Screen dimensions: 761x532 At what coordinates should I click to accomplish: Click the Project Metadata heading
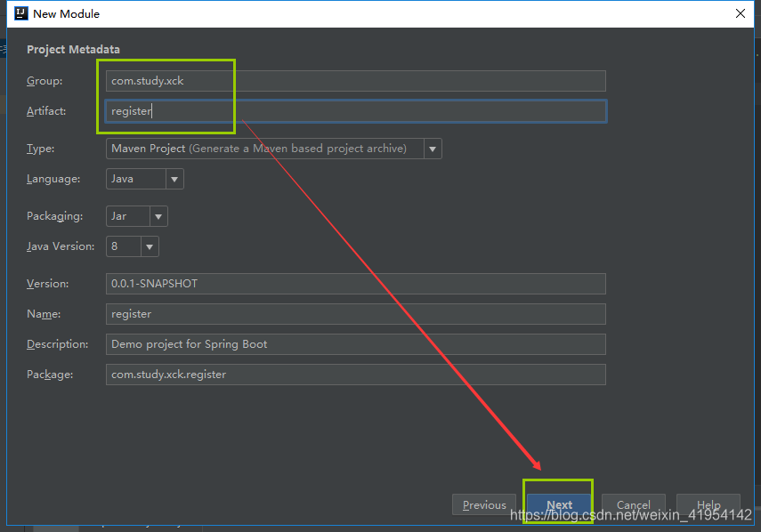click(73, 50)
